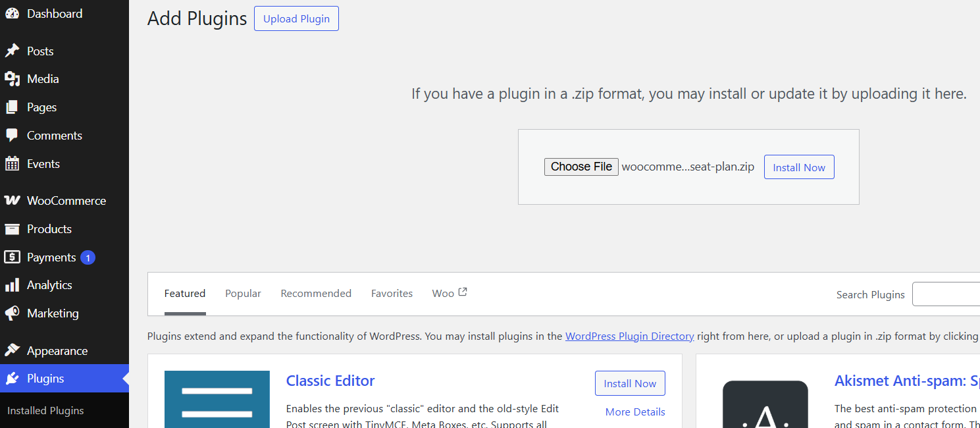Open the Classic Editor plugin thumbnail
This screenshot has width=980, height=428.
217,399
